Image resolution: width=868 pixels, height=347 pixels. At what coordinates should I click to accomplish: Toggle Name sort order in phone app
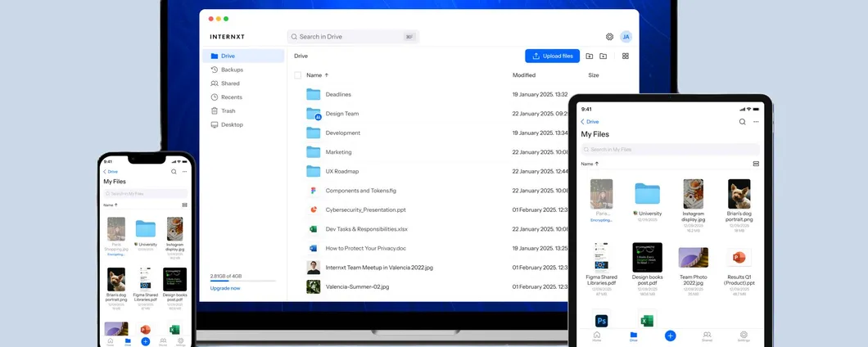(111, 205)
